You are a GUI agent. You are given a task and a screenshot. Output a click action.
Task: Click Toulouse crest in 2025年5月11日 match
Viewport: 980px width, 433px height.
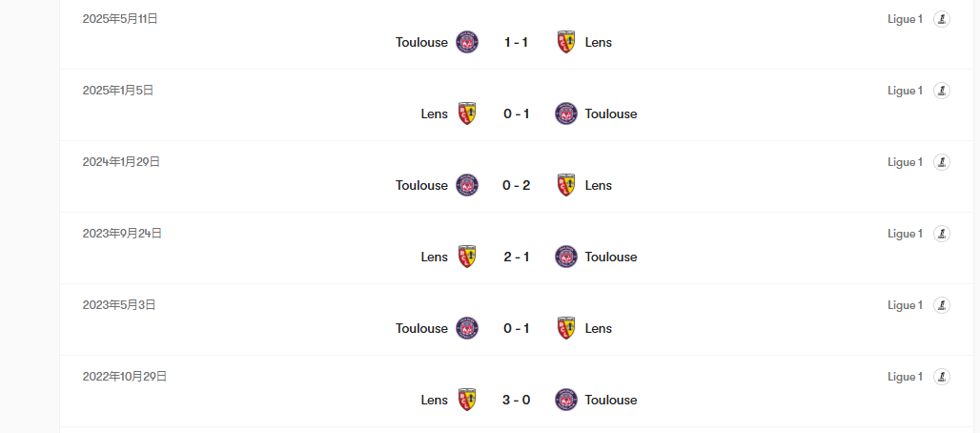click(x=467, y=42)
